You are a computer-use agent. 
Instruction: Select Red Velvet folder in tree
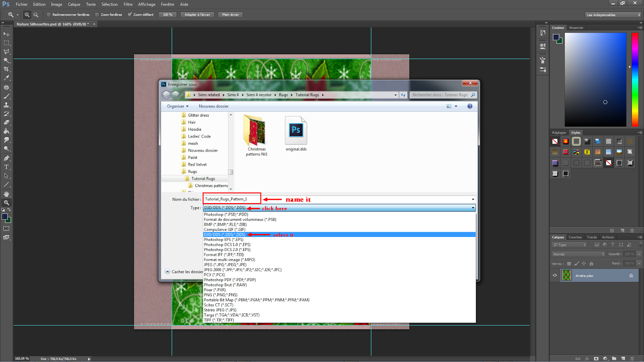197,165
